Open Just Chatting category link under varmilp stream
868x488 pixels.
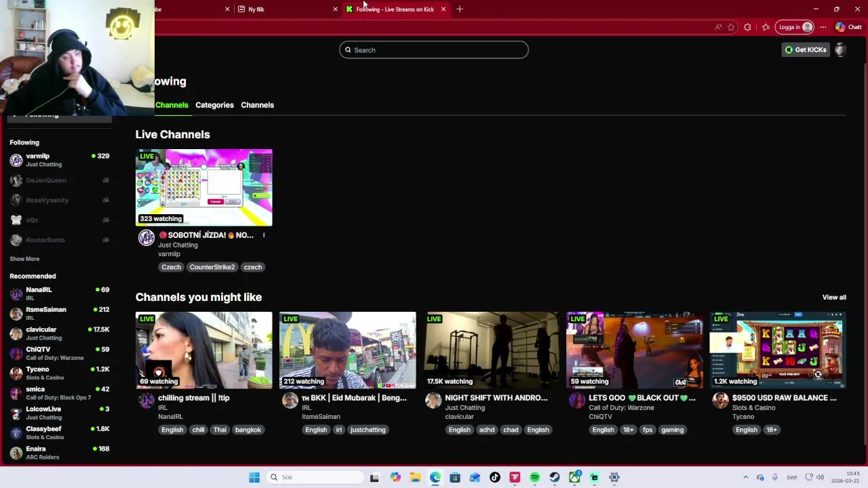tap(178, 245)
